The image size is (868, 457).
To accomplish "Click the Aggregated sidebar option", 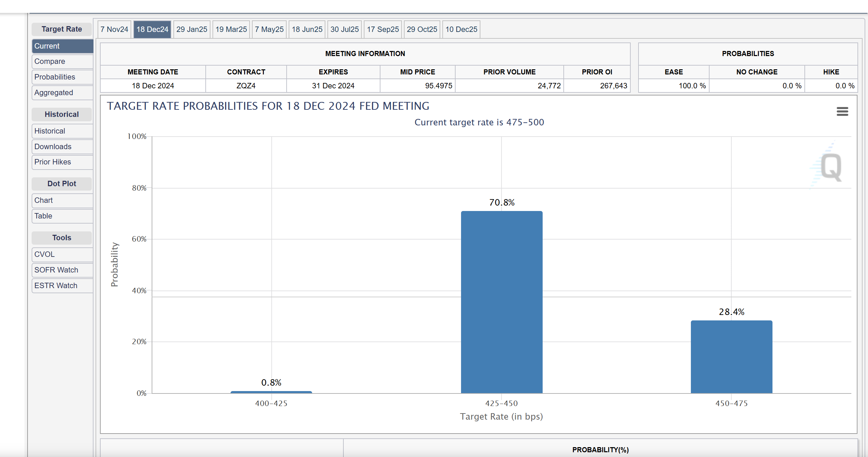I will [53, 92].
